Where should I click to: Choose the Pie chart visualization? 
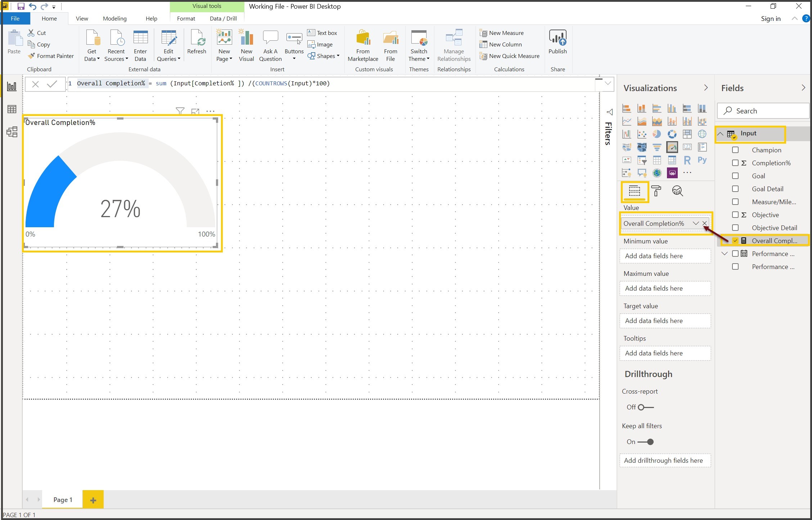point(657,134)
